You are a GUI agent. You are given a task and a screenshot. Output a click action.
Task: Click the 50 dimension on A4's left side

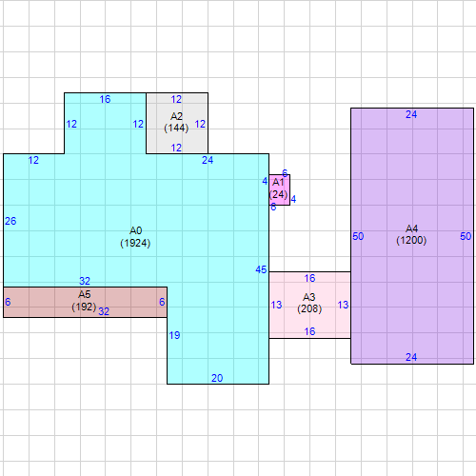tap(358, 236)
